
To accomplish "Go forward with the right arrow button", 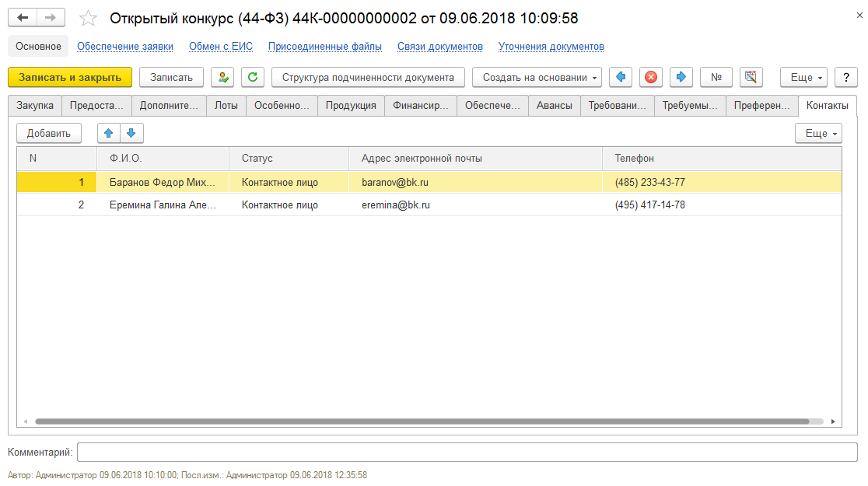I will [x=51, y=18].
